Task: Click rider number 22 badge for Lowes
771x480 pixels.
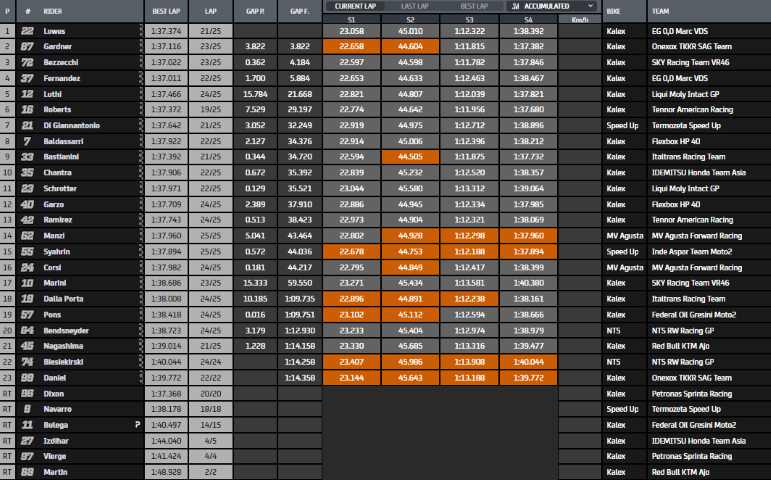Action: coord(27,31)
